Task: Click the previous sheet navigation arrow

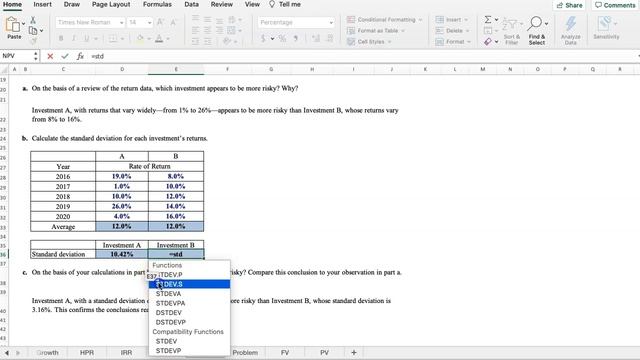Action: click(7, 353)
